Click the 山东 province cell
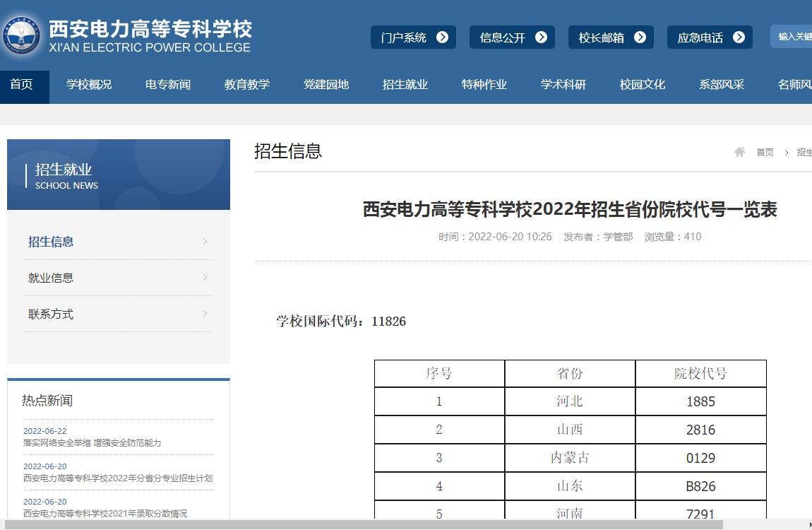 (570, 486)
